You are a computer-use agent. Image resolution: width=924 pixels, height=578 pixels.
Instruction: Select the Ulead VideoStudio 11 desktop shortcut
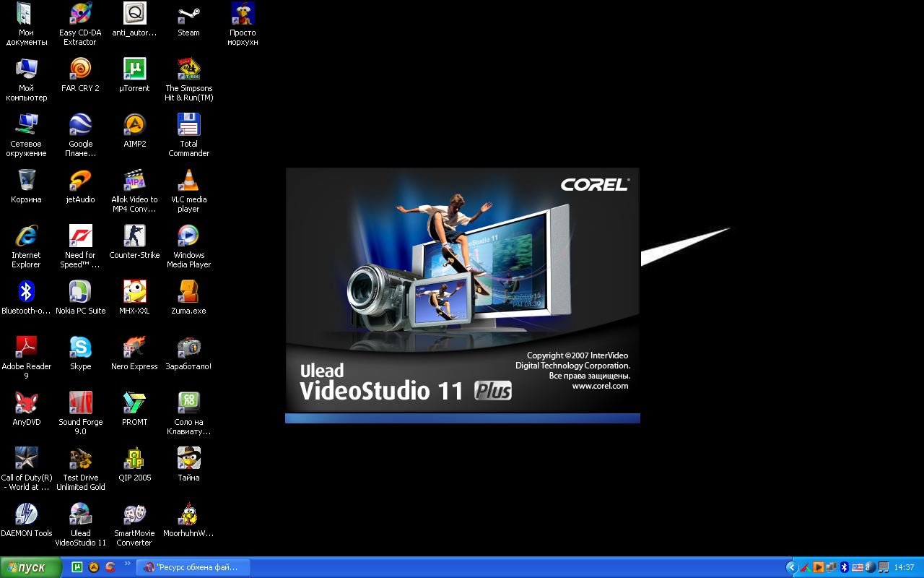80,514
